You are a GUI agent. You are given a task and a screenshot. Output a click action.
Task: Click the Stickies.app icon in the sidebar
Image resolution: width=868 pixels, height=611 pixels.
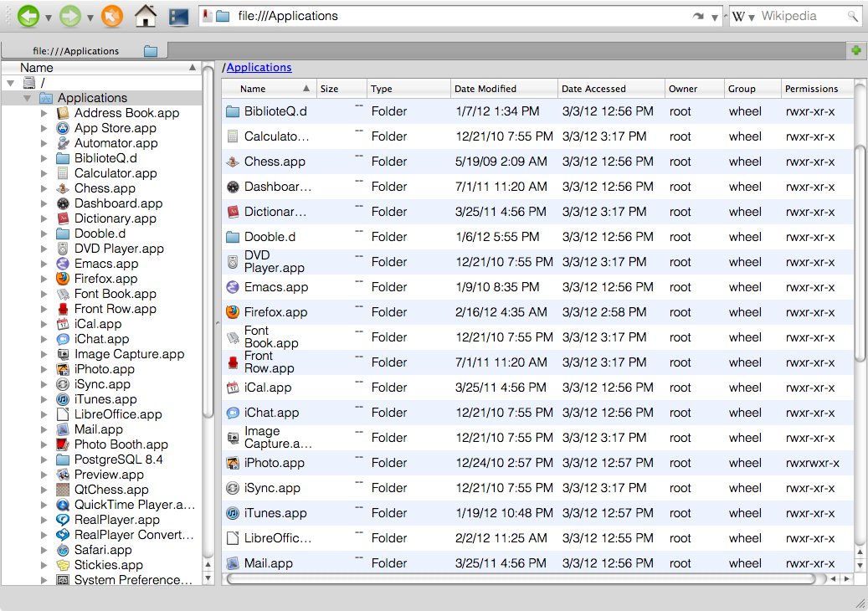[63, 565]
